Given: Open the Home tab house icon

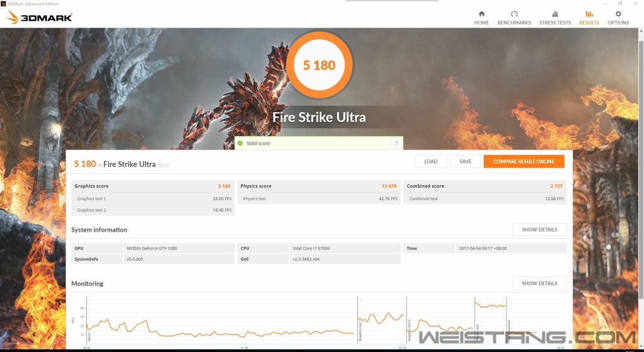Looking at the screenshot, I should click(481, 14).
